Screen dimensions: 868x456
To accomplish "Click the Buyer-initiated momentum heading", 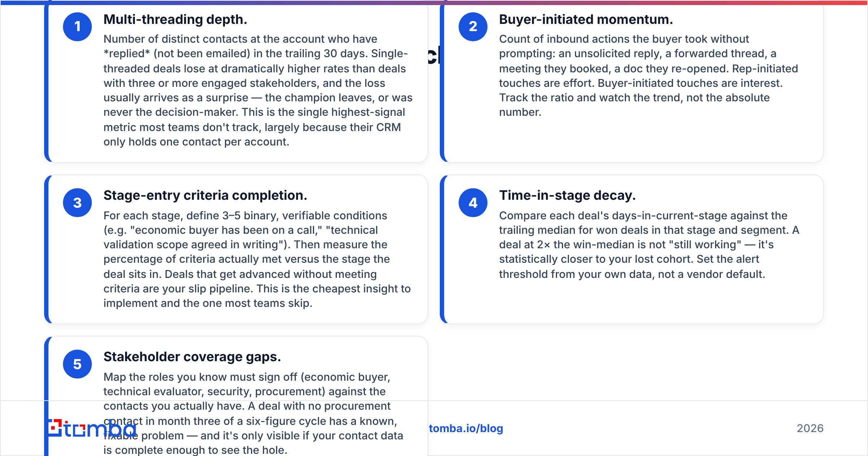I will point(586,20).
